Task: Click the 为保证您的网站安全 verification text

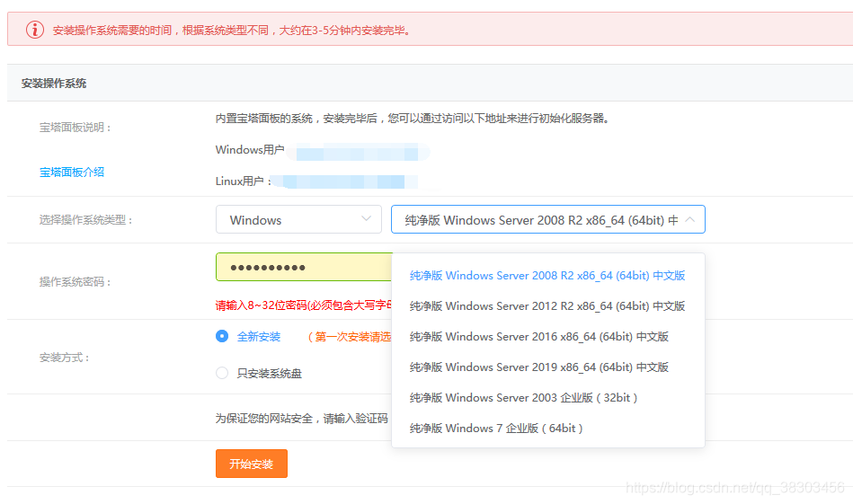Action: point(301,418)
